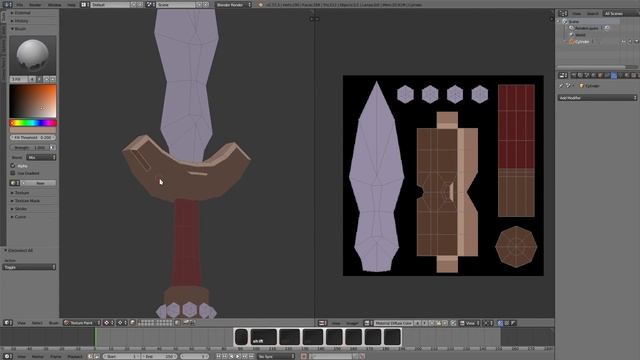This screenshot has width=640, height=360.
Task: Expand the History panel
Action: tap(20, 21)
